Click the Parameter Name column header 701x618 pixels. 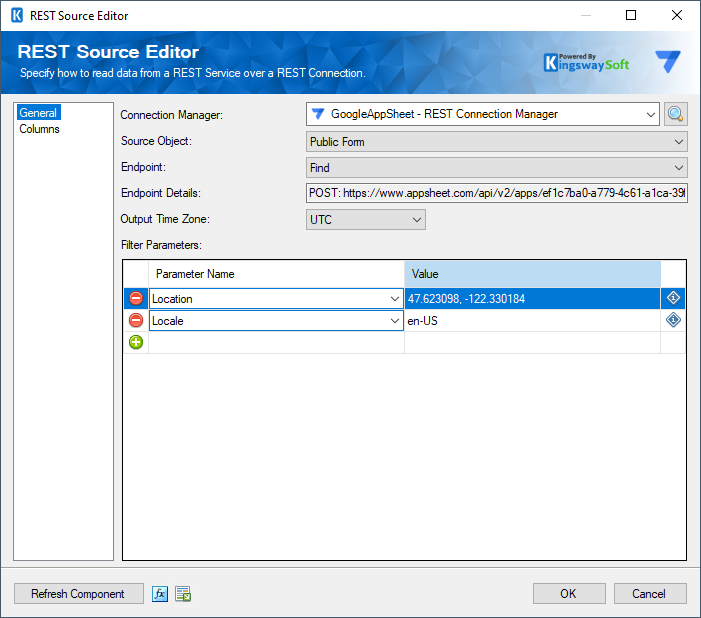[x=276, y=274]
